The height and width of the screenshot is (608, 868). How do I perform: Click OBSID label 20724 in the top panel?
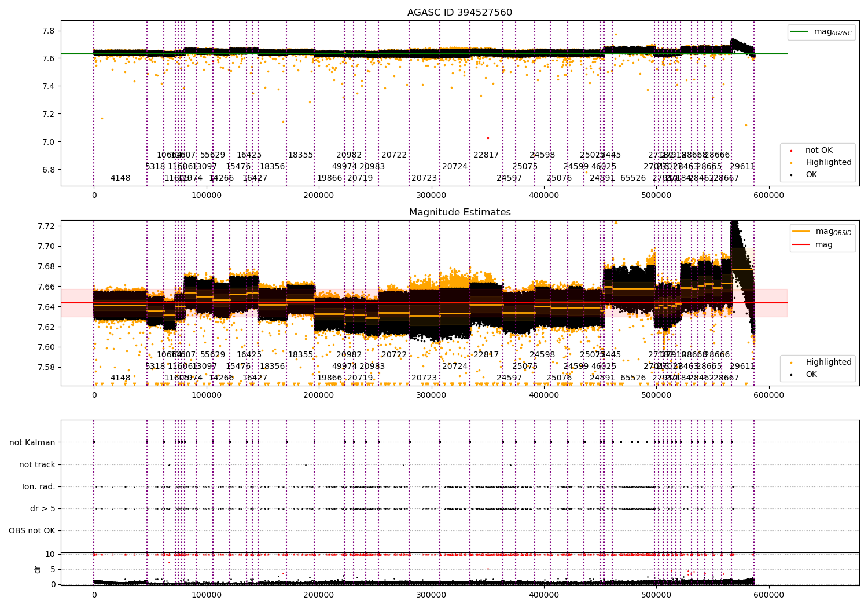[455, 166]
